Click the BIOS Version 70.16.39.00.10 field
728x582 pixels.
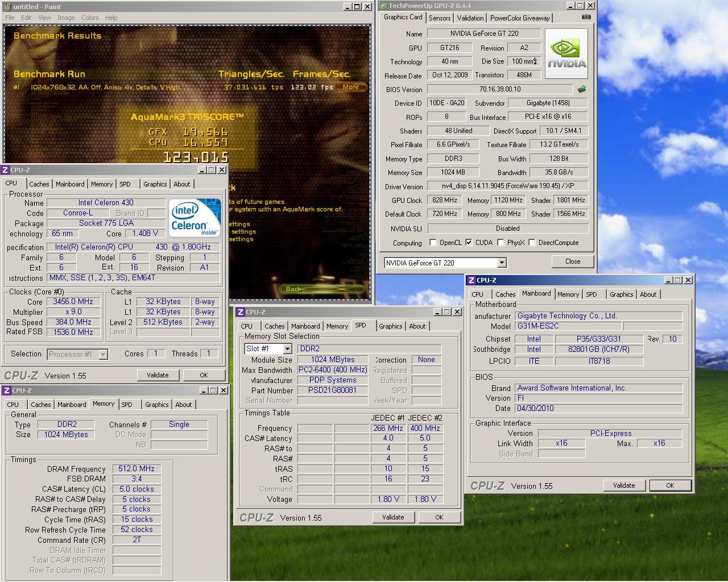[500, 89]
